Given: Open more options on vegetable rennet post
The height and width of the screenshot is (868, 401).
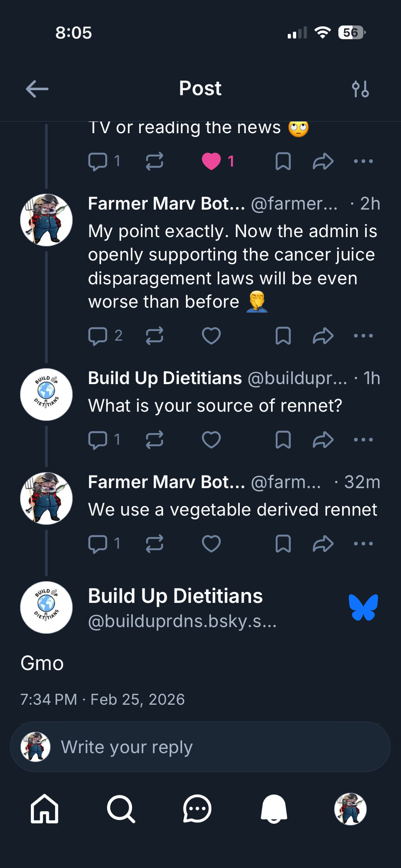Looking at the screenshot, I should [363, 543].
